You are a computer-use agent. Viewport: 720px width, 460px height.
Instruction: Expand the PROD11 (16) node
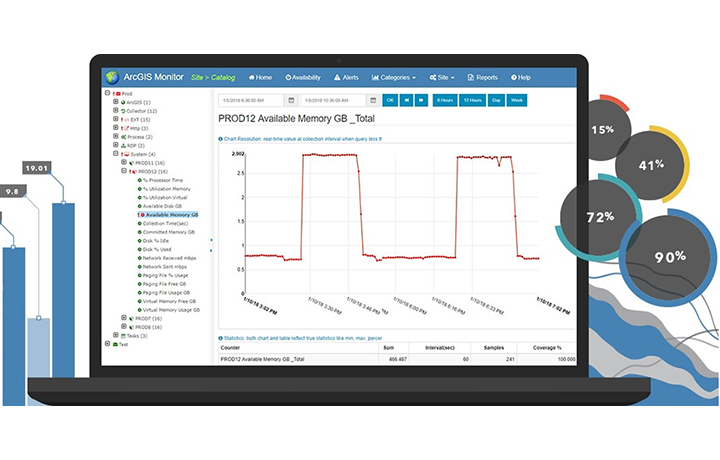(124, 162)
